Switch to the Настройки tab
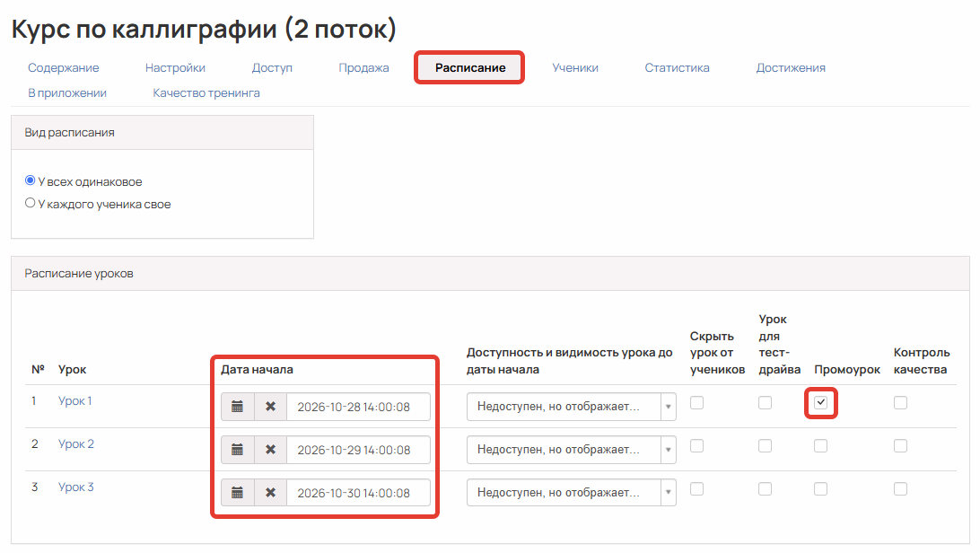 [175, 67]
